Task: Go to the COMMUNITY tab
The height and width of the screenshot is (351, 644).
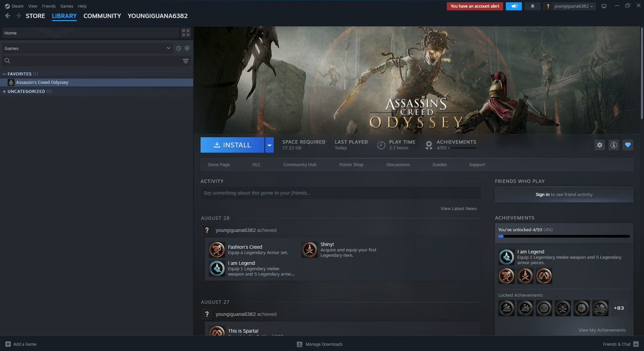Action: [102, 16]
